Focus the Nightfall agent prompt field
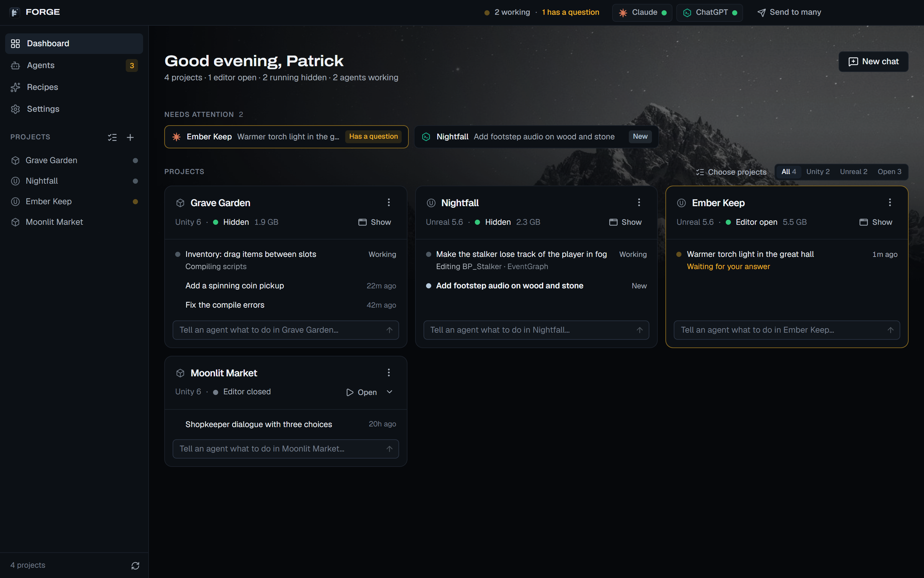Viewport: 924px width, 578px height. (x=536, y=330)
